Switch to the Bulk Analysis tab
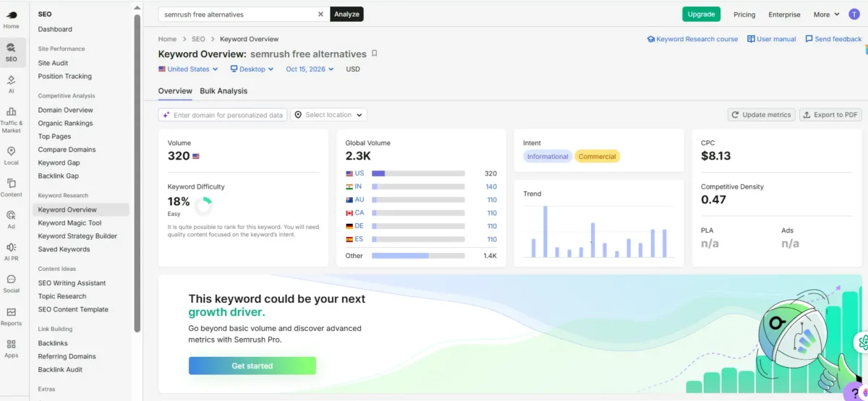 click(x=224, y=91)
